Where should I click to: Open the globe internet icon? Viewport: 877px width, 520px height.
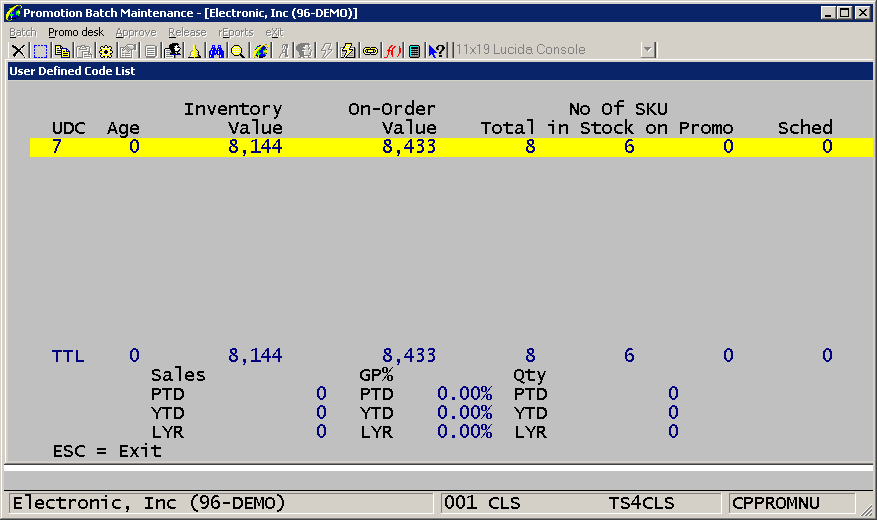click(260, 51)
